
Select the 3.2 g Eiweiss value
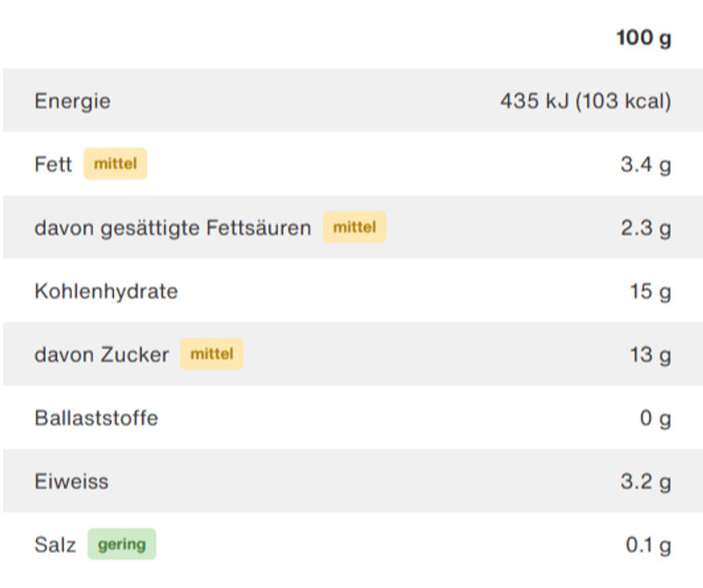645,481
